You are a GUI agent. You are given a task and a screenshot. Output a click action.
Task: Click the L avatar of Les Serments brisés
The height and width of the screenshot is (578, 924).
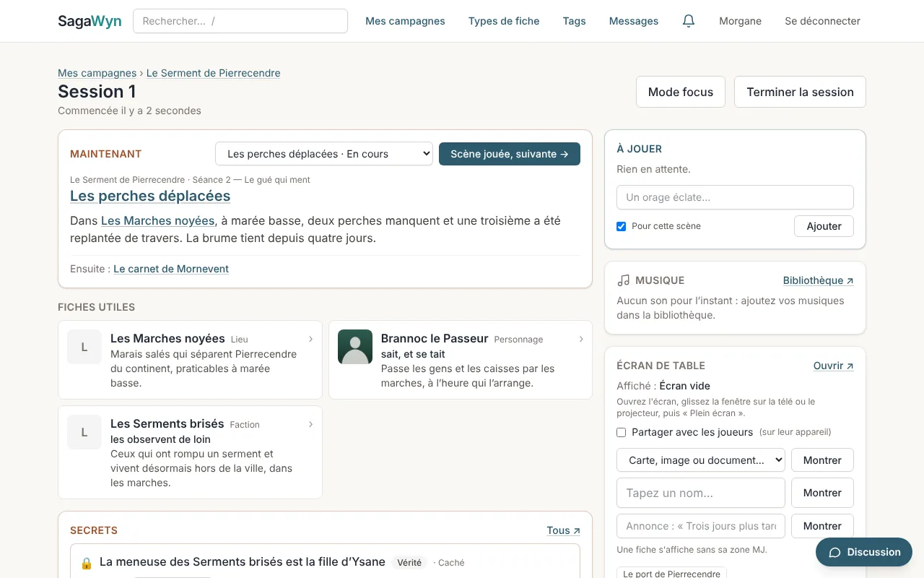click(84, 432)
